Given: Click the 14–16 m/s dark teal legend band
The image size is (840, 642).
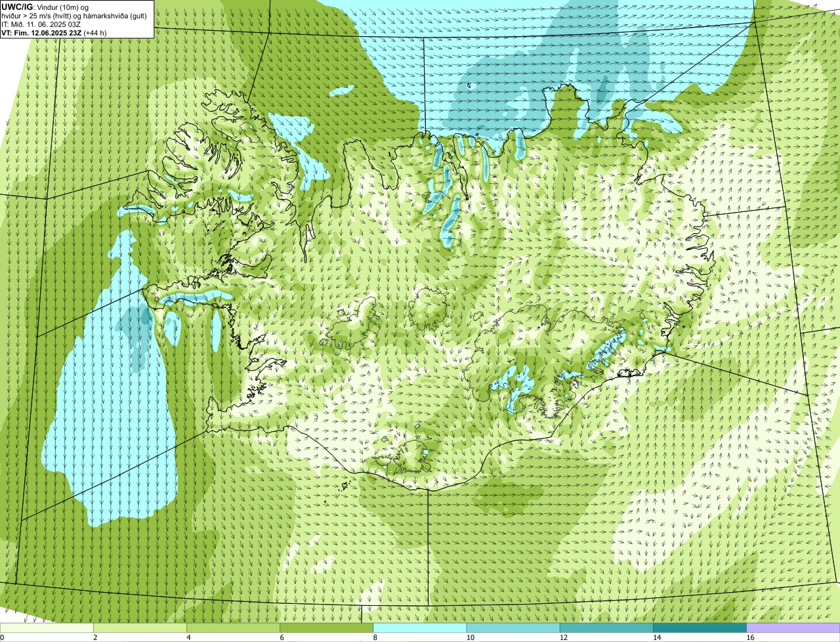Looking at the screenshot, I should pyautogui.click(x=700, y=628).
